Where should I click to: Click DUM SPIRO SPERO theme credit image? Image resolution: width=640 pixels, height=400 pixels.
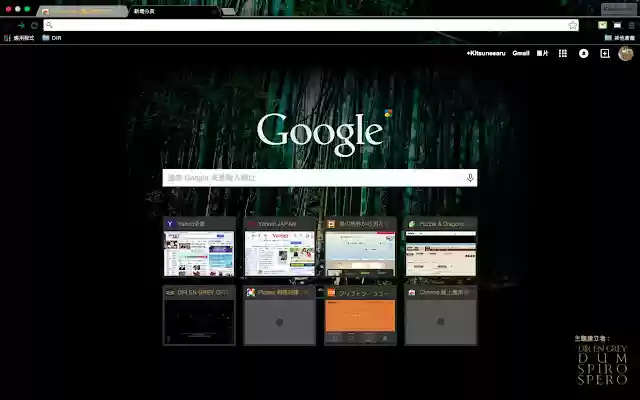(x=603, y=365)
